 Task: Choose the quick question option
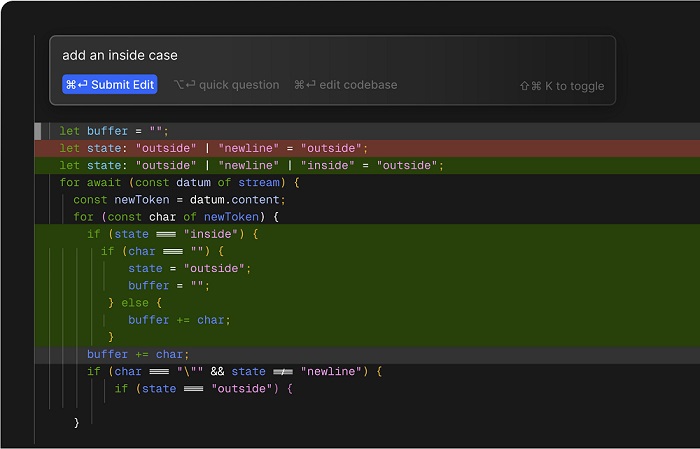click(x=226, y=85)
